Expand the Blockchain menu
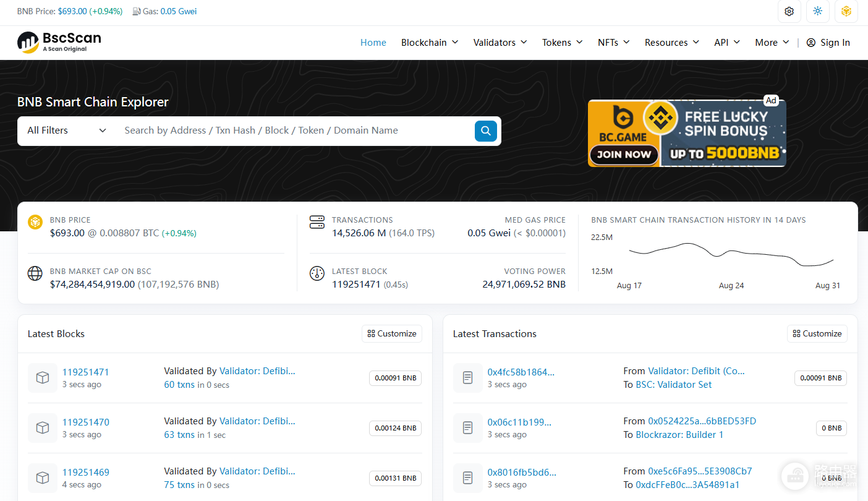 pos(430,43)
